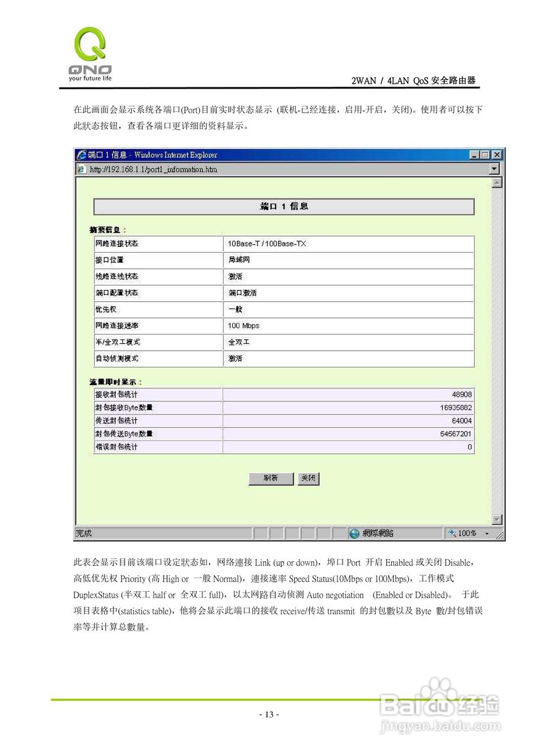Viewport: 534px width, 756px height.
Task: Click the 16935882 received bytes value
Action: (456, 408)
